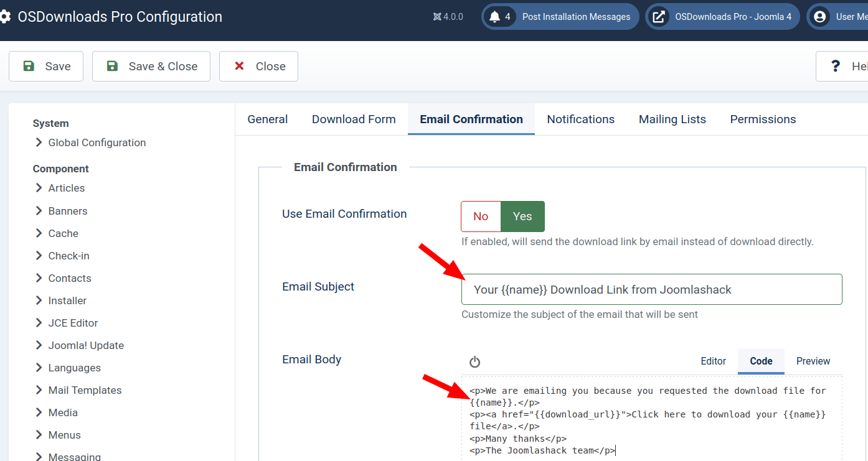Expand Installer component entry
This screenshot has width=868, height=461.
click(61, 300)
